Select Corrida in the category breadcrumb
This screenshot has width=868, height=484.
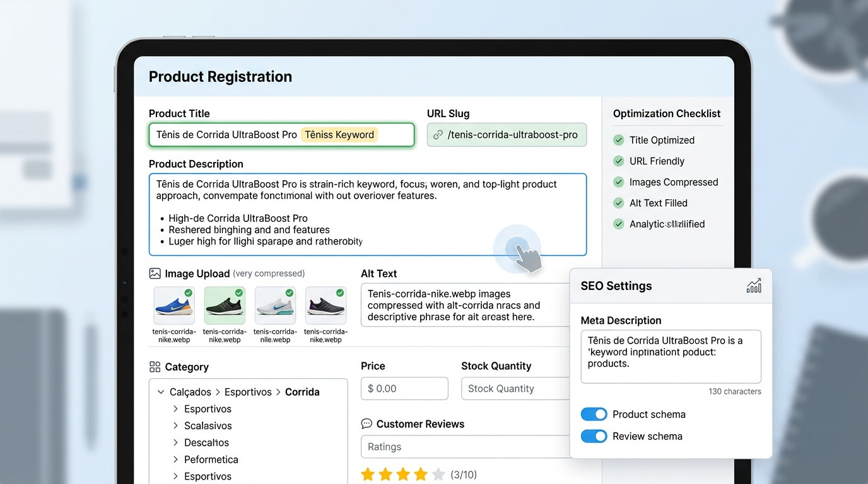point(302,392)
